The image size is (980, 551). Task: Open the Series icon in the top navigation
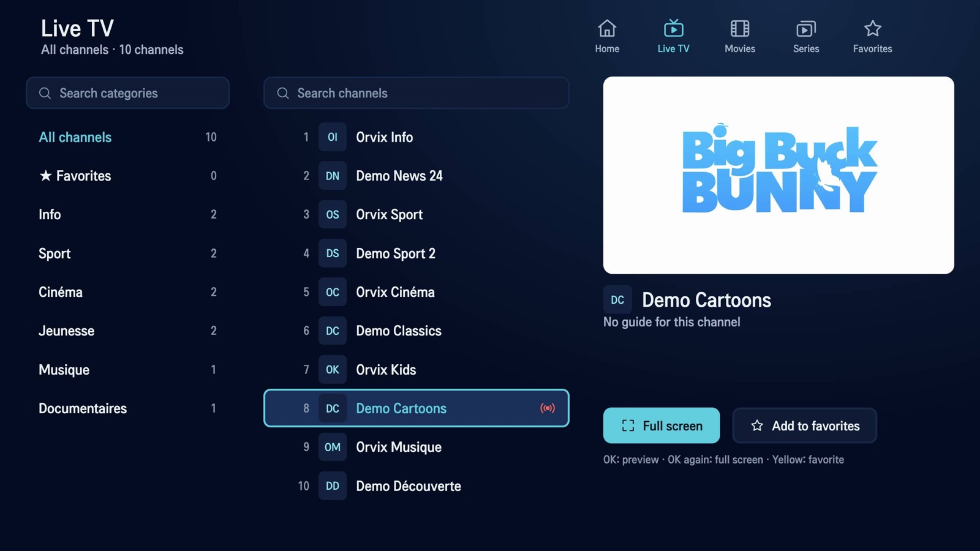[x=806, y=29]
